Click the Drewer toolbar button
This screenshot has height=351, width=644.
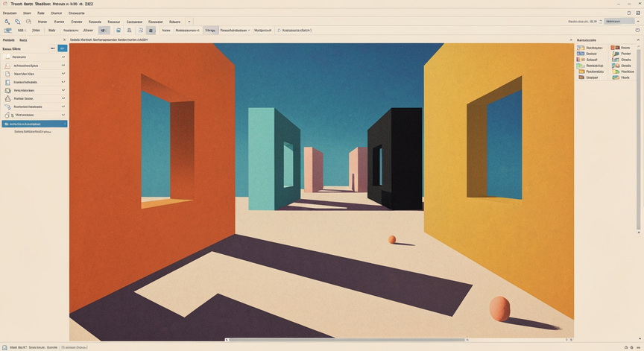[77, 22]
